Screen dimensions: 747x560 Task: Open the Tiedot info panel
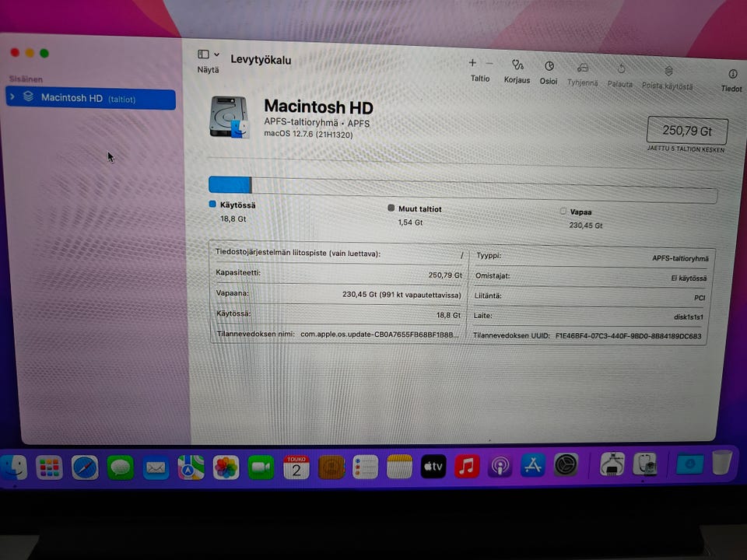pyautogui.click(x=733, y=74)
